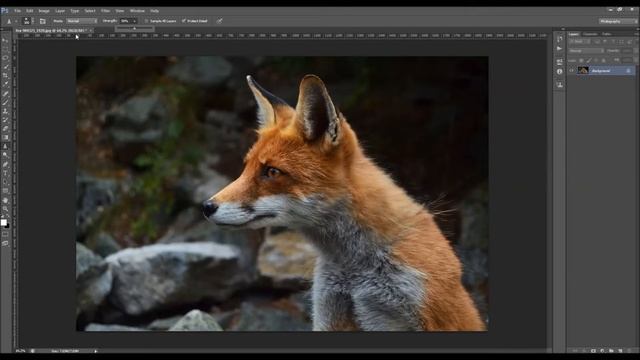The image size is (640, 360).
Task: Toggle lock image pixels brush icon
Action: pyautogui.click(x=589, y=60)
